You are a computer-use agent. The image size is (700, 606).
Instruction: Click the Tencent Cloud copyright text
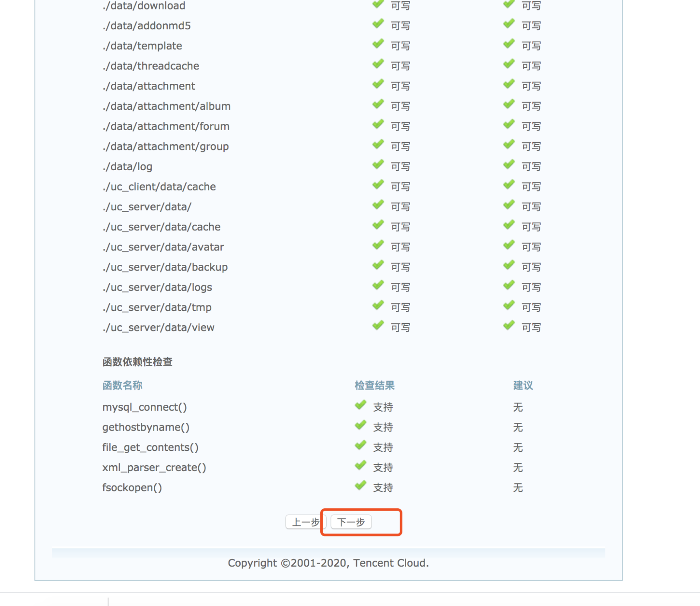[328, 563]
